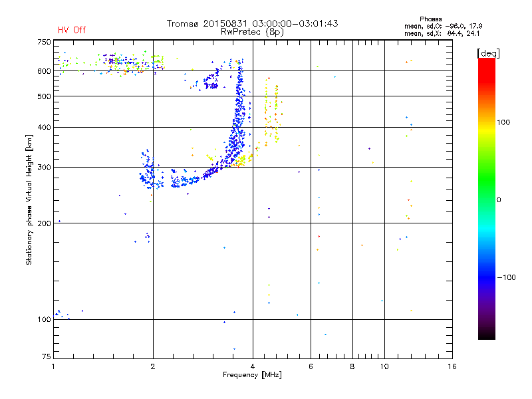Viewport: 532px width, 399px height.
Task: Click the phase colorbar gradient
Action: point(487,199)
